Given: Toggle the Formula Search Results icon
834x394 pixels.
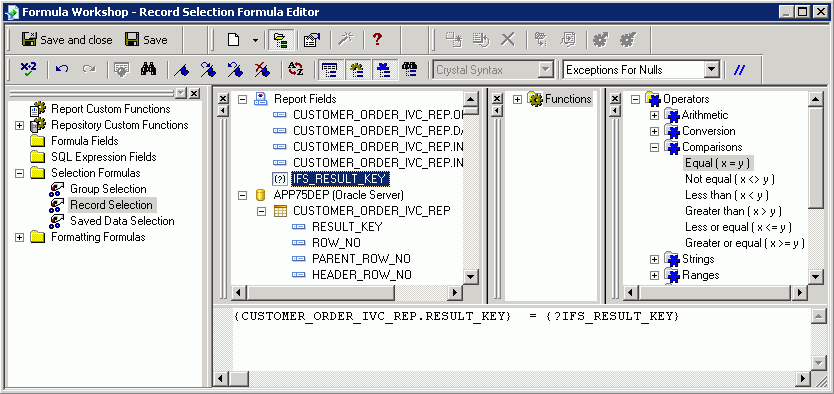Looking at the screenshot, I should pyautogui.click(x=409, y=70).
